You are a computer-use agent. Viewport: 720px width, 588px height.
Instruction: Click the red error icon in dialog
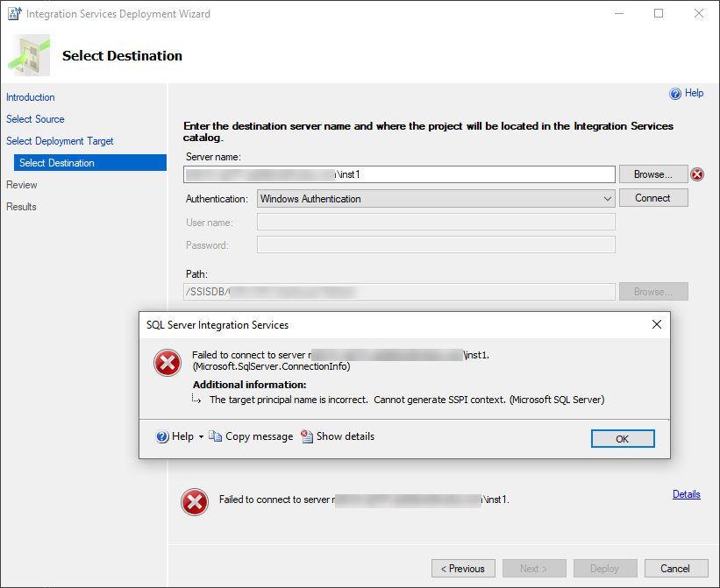click(x=168, y=363)
